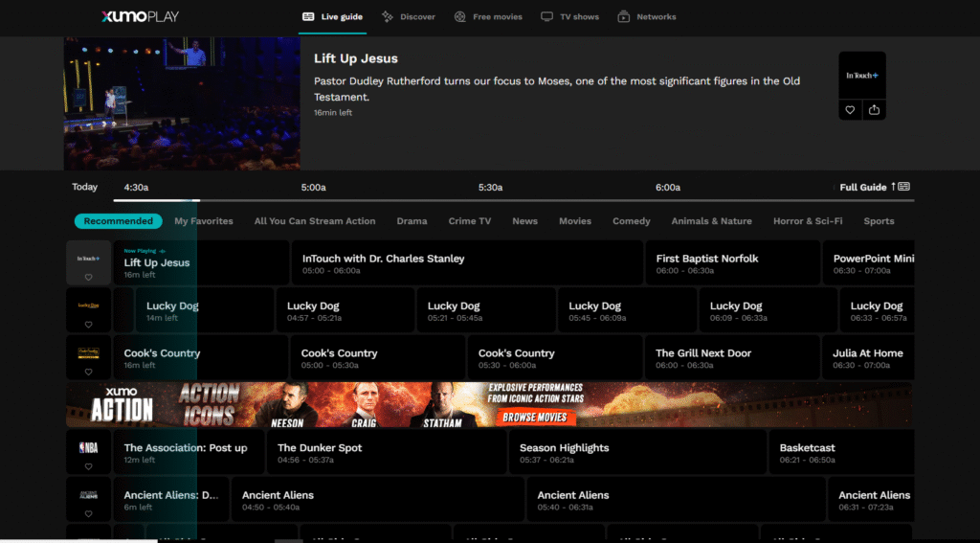Screen dimensions: 980x543
Task: Select the Ancient Aliens channel logo
Action: click(x=88, y=494)
